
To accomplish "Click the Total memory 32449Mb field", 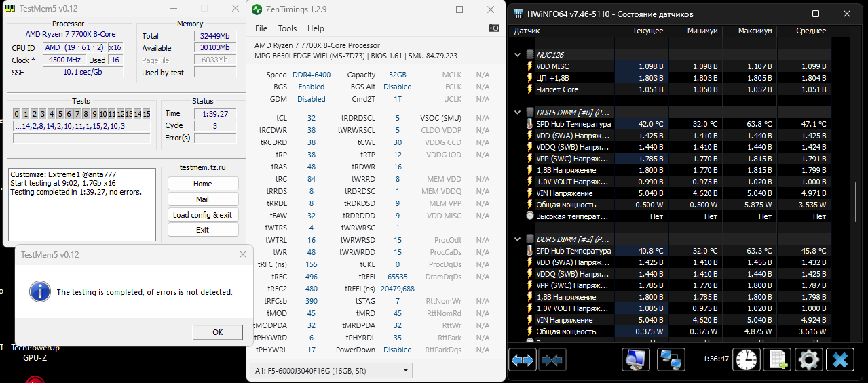I will point(215,36).
